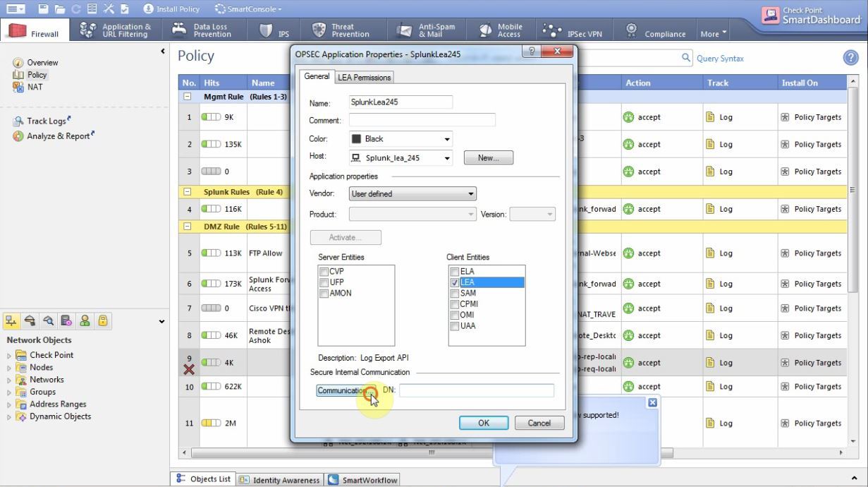Toggle the SAM client entity checkbox
Screen dimensions: 868x487
[x=454, y=293]
